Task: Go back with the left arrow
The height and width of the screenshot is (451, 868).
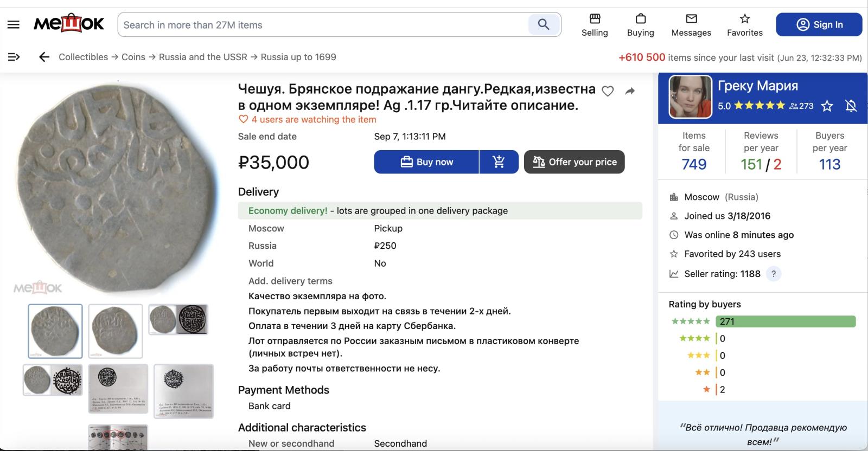Action: click(44, 57)
